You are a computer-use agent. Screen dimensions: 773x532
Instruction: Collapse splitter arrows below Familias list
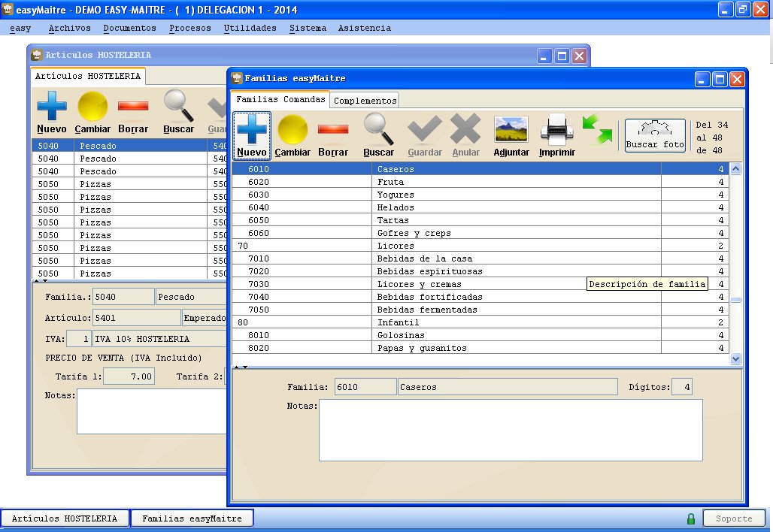tap(241, 367)
